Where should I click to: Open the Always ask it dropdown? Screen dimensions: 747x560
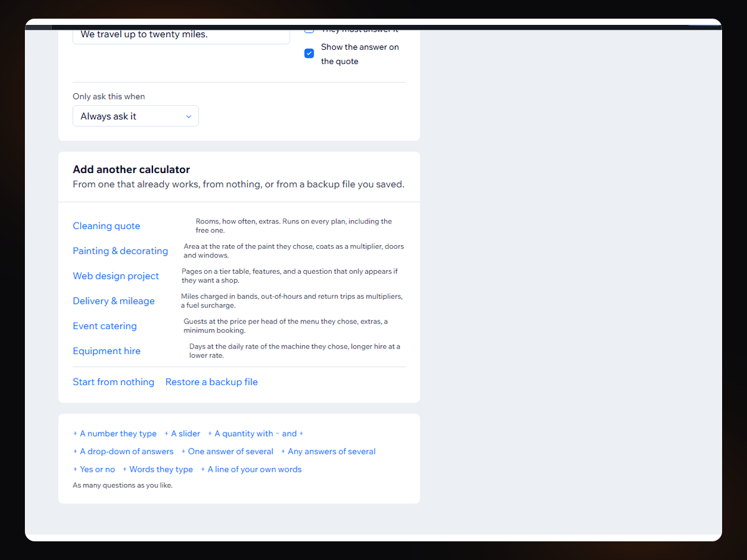click(x=136, y=116)
